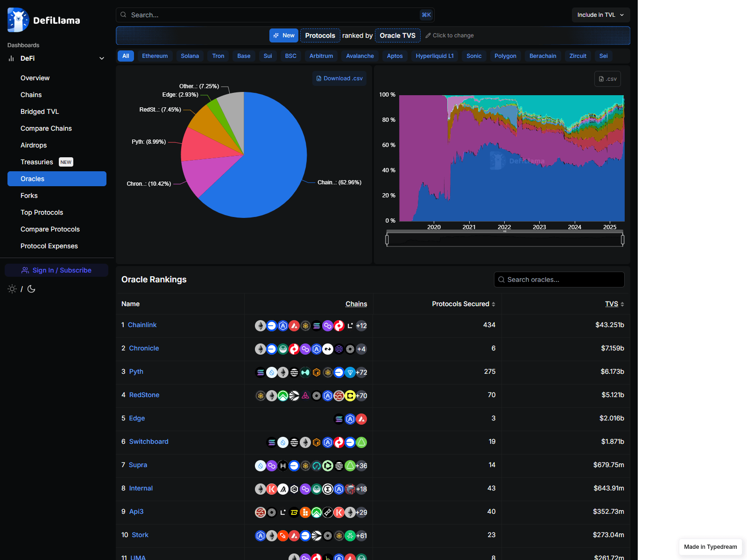The image size is (747, 560).
Task: Open Treasuries in the sidebar
Action: (37, 162)
